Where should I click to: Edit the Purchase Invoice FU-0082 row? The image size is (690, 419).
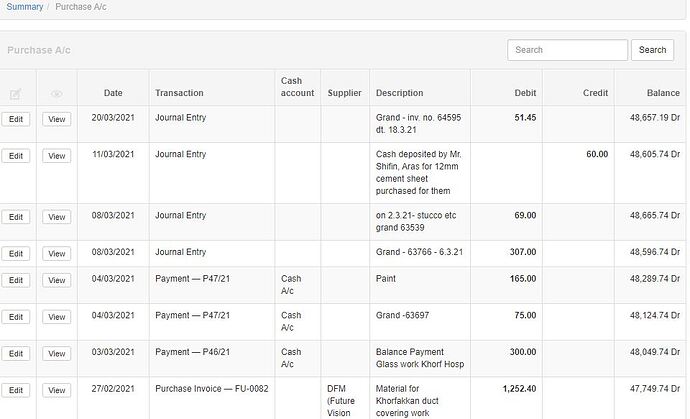point(16,390)
